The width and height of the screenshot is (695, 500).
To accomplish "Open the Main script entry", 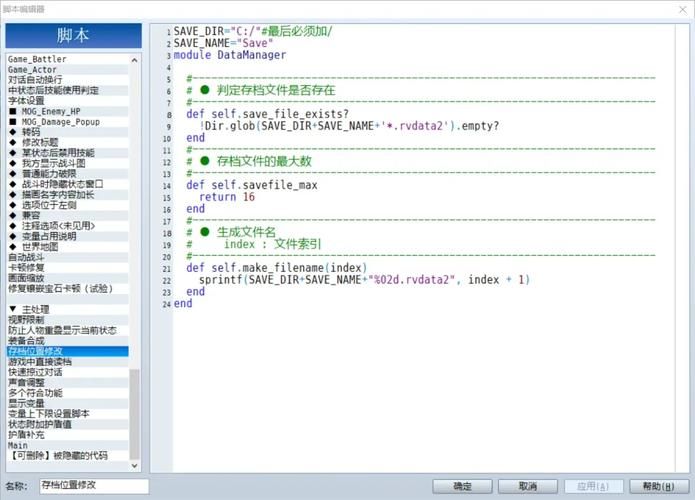I will 18,445.
